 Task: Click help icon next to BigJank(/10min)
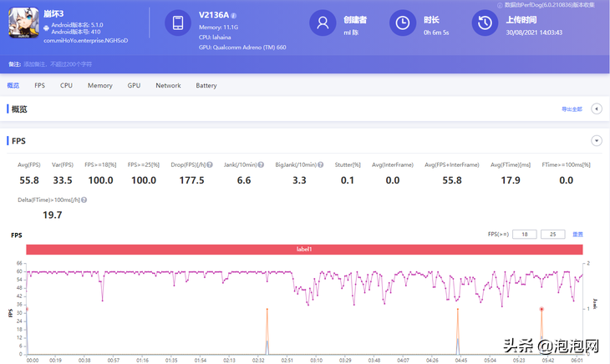321,164
